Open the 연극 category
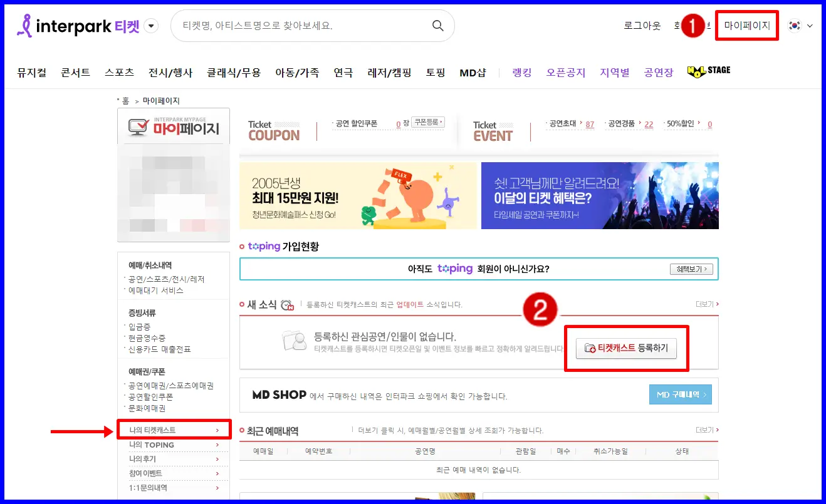This screenshot has width=826, height=504. pyautogui.click(x=343, y=72)
